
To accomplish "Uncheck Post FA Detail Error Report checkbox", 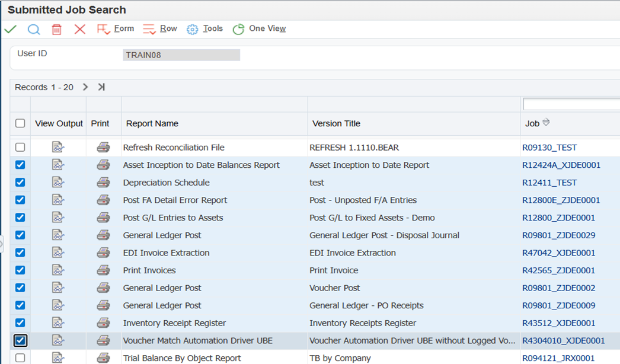I will 20,200.
